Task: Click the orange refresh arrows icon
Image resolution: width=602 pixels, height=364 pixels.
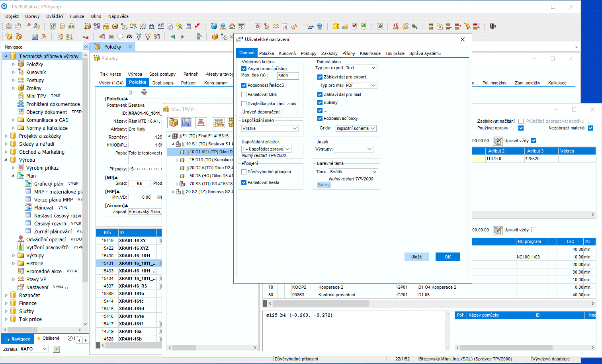Action: (294, 26)
